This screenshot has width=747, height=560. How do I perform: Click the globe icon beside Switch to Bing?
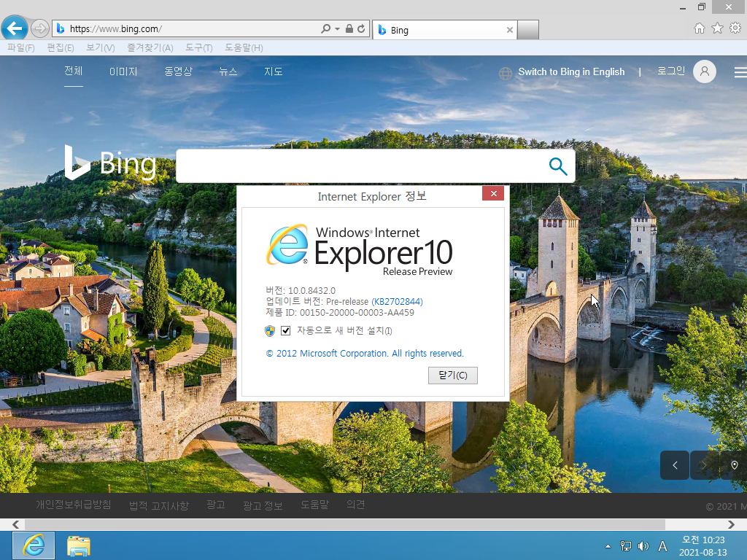pos(505,72)
